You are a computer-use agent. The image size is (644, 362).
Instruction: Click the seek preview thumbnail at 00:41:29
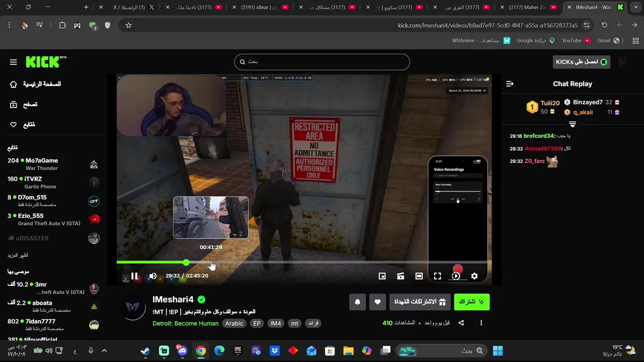211,217
